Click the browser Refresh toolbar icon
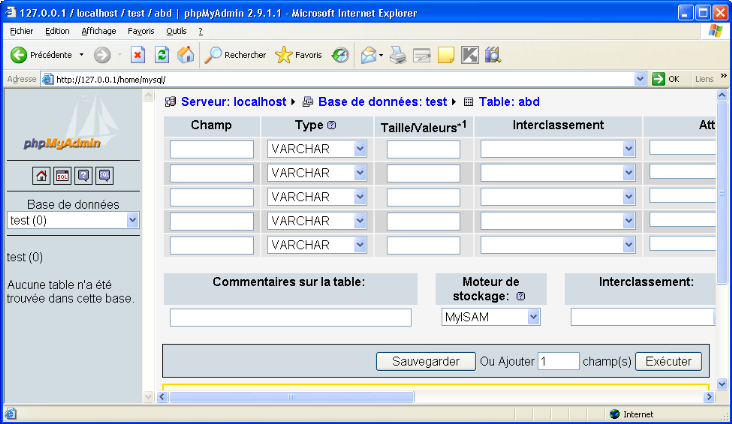 coord(161,55)
